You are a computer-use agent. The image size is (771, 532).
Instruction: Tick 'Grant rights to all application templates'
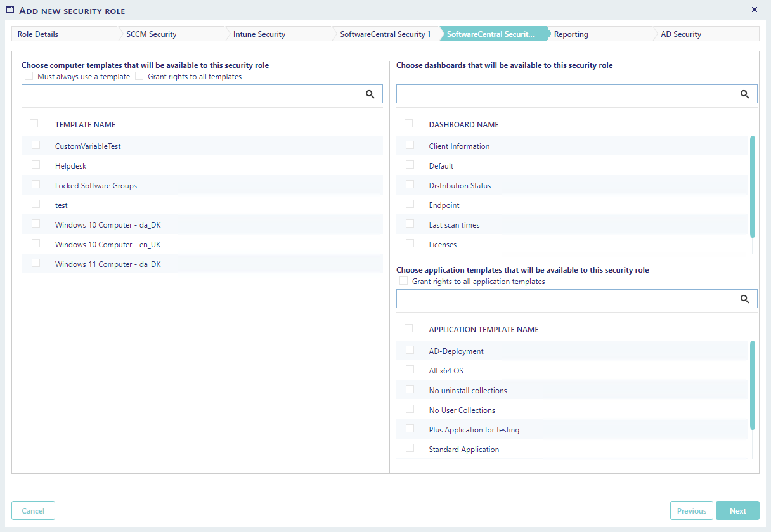[404, 281]
